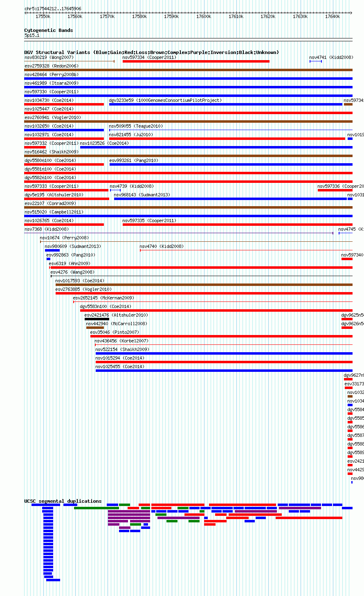
Task: Select nsv597332 (Cooper2011) label
Action: tap(52, 143)
